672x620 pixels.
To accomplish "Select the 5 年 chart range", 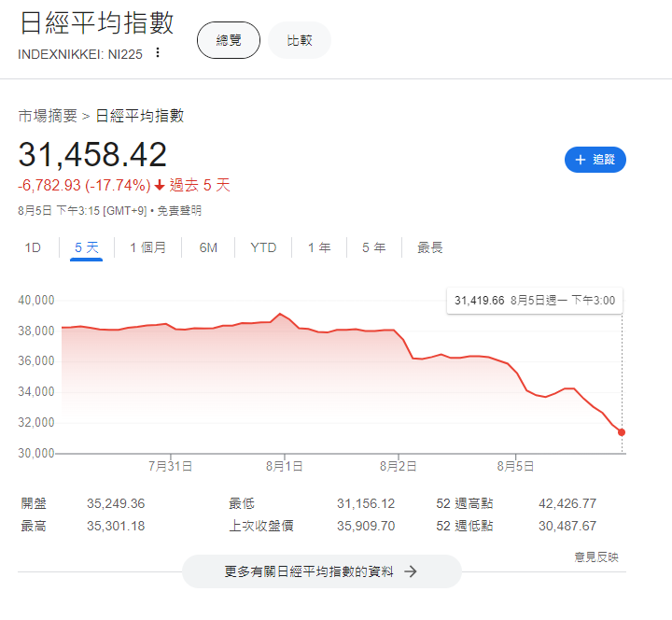I will pos(373,247).
